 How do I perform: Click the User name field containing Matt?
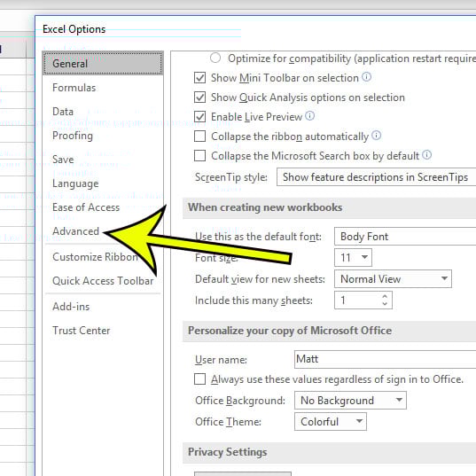click(385, 359)
